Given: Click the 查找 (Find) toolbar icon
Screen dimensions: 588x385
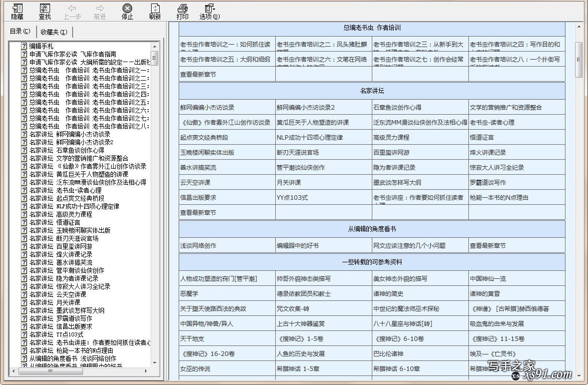Looking at the screenshot, I should (x=45, y=8).
